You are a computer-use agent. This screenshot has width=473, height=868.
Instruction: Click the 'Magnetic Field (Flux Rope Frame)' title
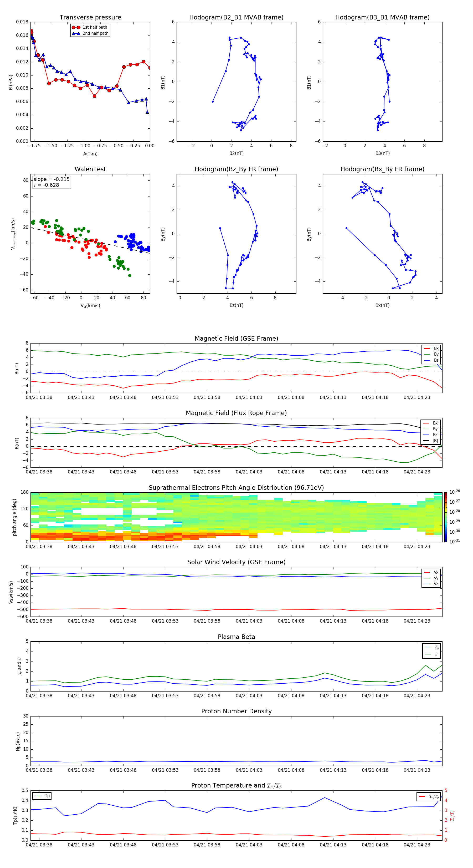coord(236,413)
